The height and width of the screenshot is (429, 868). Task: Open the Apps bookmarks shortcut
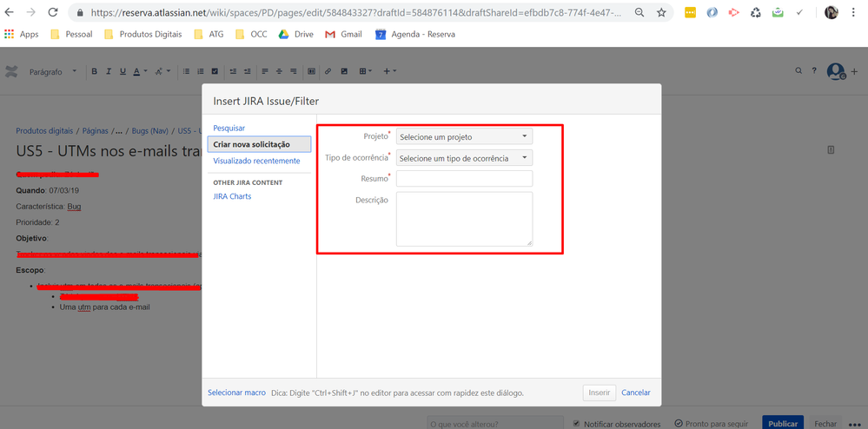22,35
